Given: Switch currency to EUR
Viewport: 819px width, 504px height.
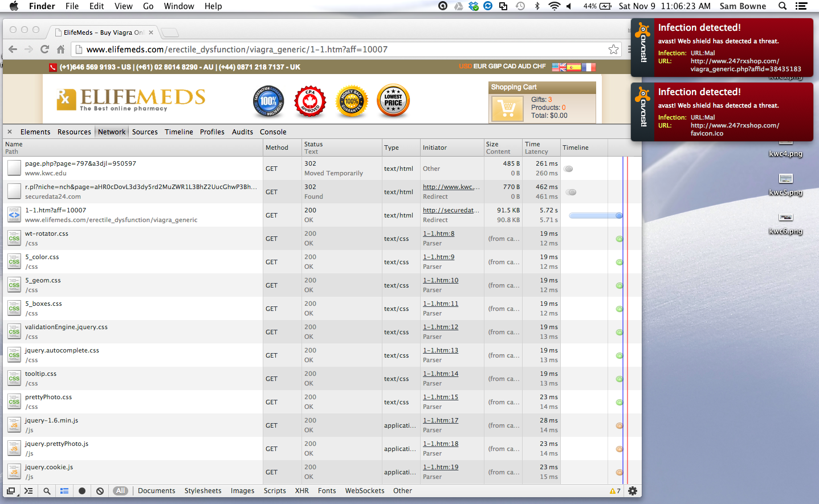Looking at the screenshot, I should [480, 67].
